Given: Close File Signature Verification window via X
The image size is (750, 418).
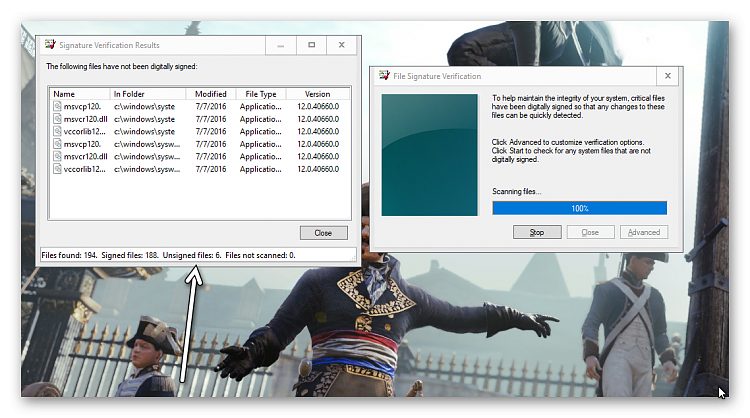Looking at the screenshot, I should (668, 76).
